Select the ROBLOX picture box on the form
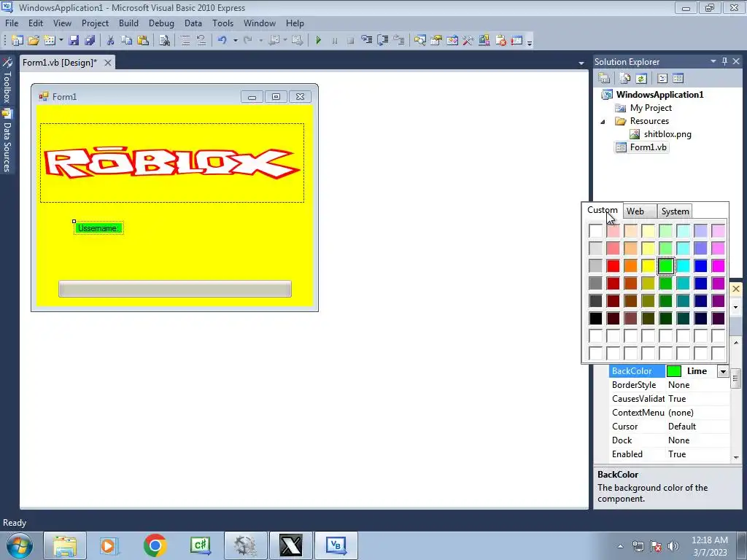 172,163
